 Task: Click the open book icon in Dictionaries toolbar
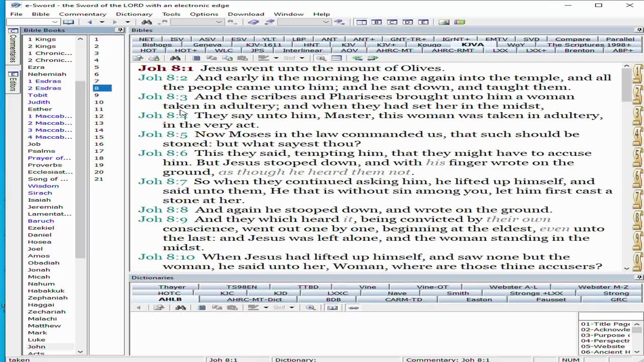pos(332,308)
